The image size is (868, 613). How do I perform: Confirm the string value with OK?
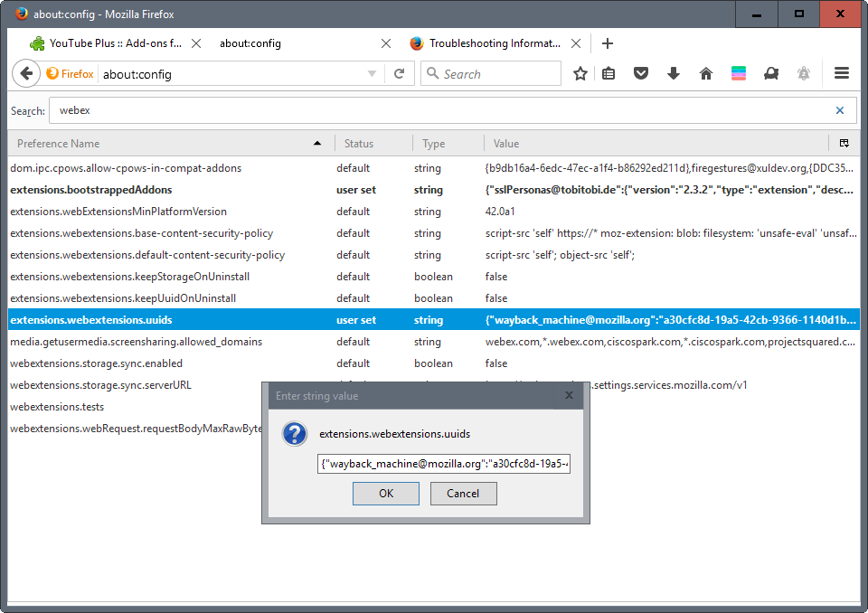(386, 494)
